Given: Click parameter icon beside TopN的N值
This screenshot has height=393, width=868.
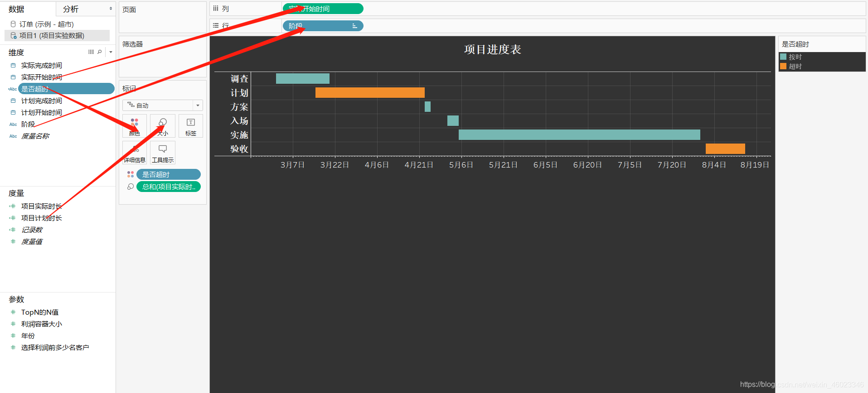Looking at the screenshot, I should pos(13,312).
